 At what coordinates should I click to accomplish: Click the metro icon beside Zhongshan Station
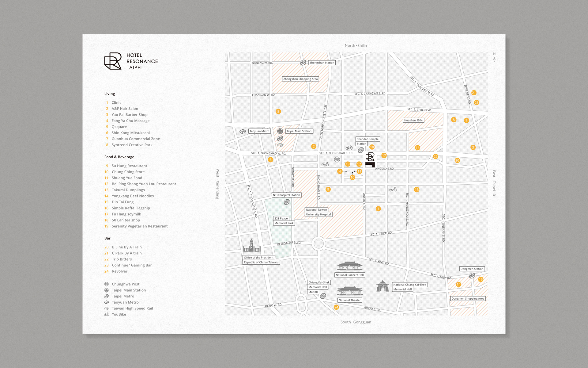point(303,63)
